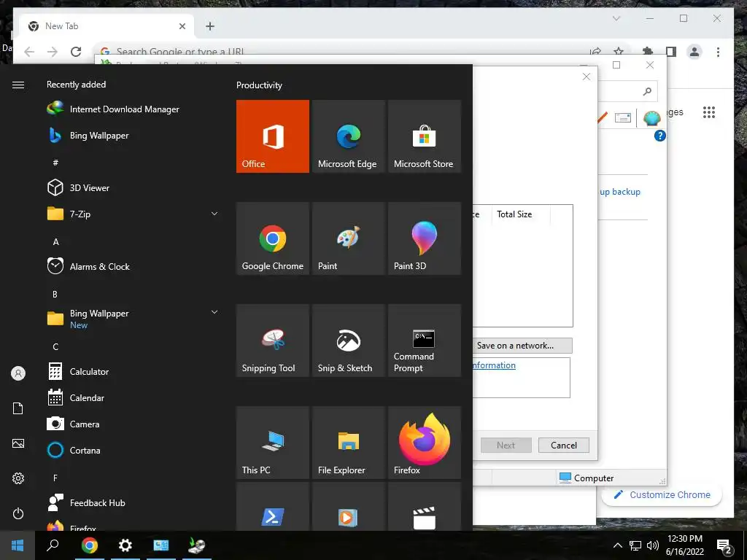Open Settings from Start sidebar
This screenshot has width=747, height=560.
[x=18, y=478]
